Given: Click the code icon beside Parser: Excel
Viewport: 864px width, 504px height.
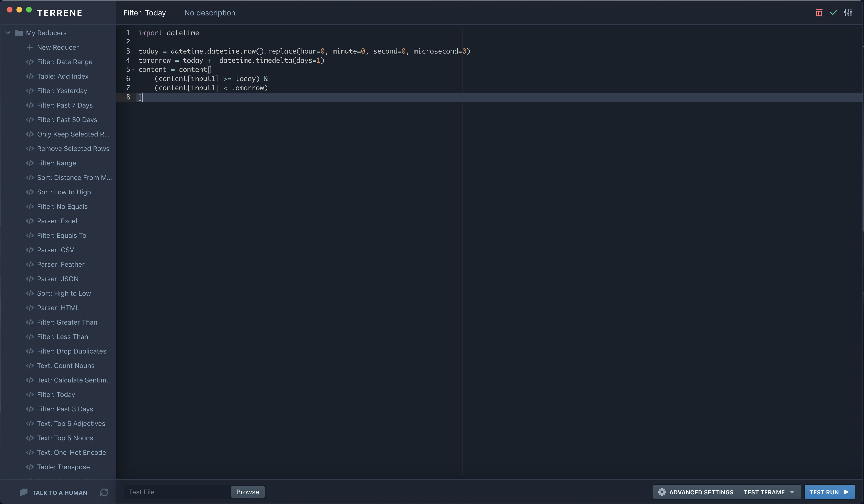Looking at the screenshot, I should tap(30, 221).
